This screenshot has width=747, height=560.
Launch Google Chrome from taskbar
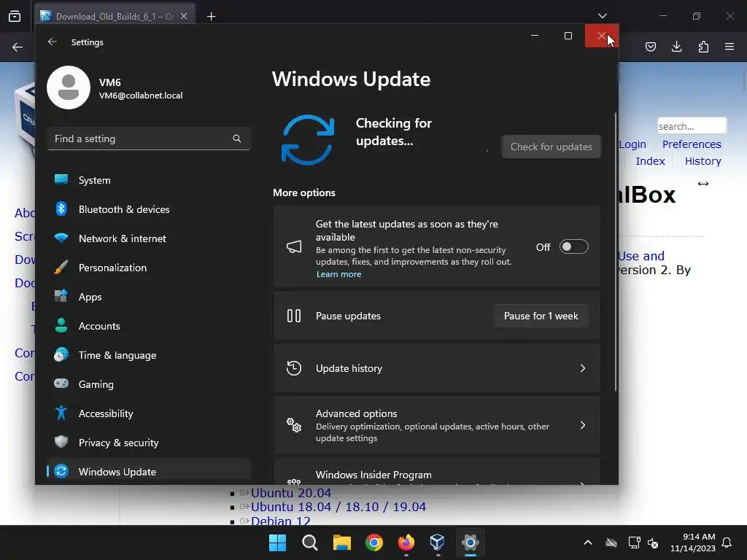tap(374, 542)
